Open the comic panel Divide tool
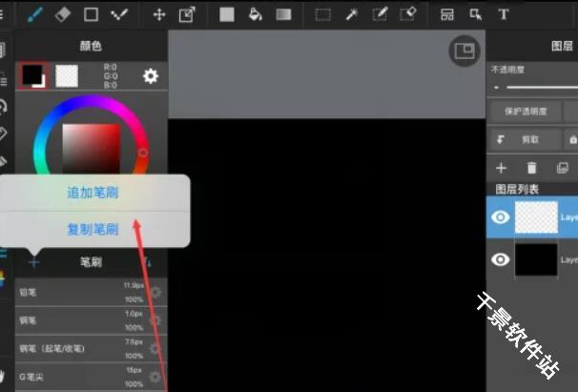Image resolution: width=578 pixels, height=392 pixels. click(447, 14)
